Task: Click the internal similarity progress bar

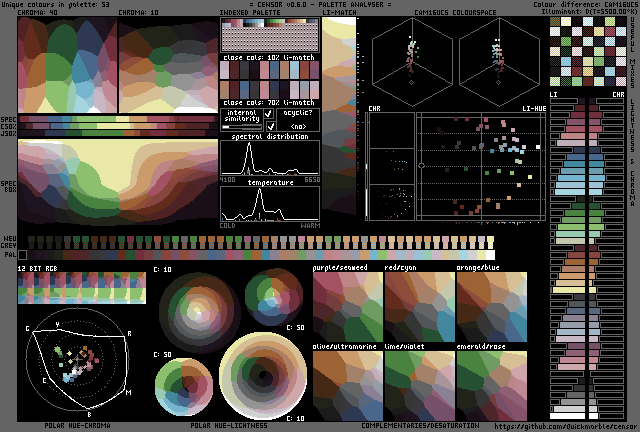Action: [241, 127]
